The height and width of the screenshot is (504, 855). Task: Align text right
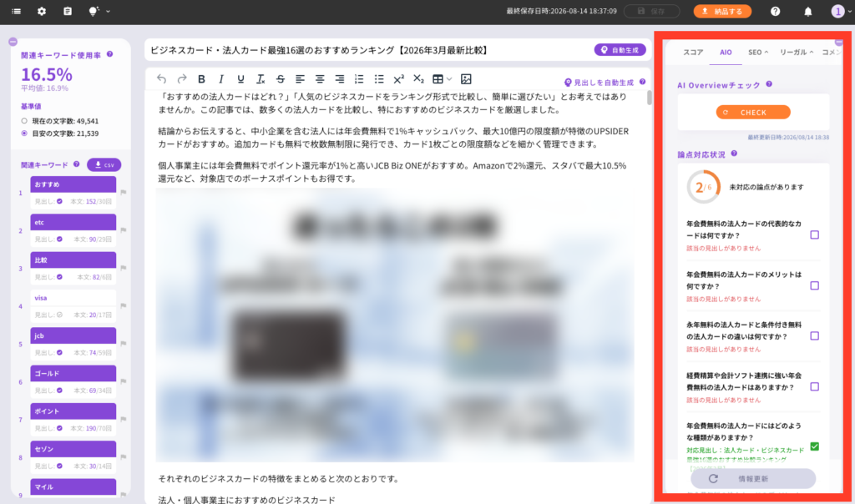click(x=339, y=79)
